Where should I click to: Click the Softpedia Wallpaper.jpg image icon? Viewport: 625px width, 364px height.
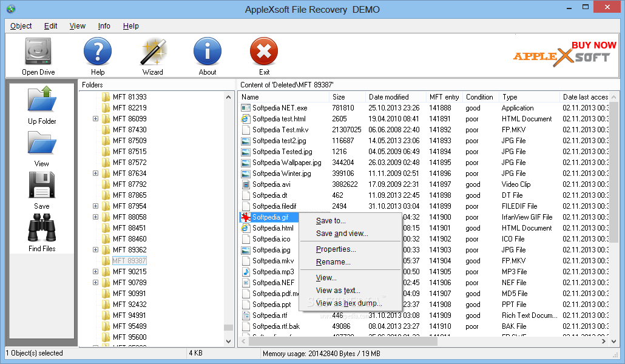246,163
